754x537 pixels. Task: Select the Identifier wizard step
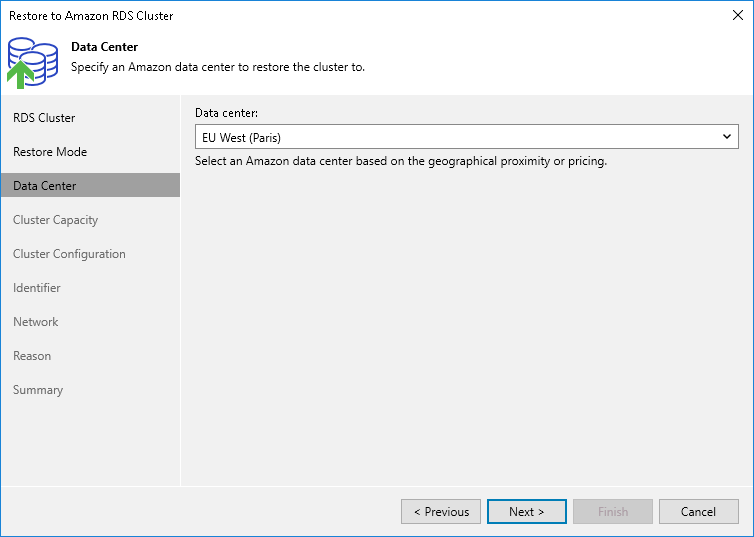point(37,288)
